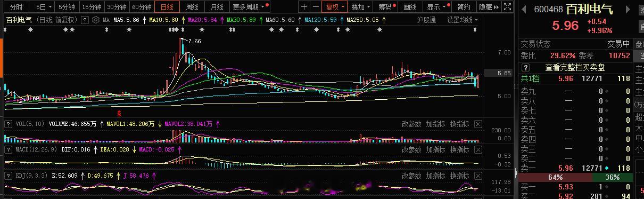Click 共1档 order depth row

click(x=575, y=78)
